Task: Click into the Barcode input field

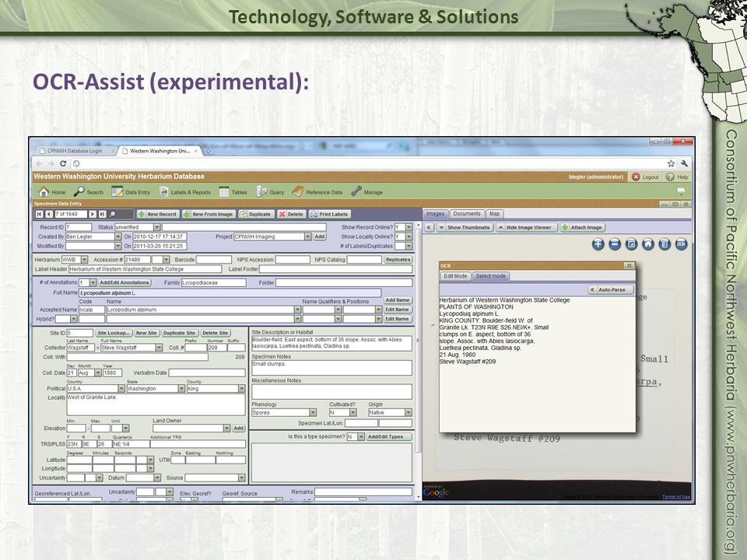Action: pyautogui.click(x=214, y=260)
